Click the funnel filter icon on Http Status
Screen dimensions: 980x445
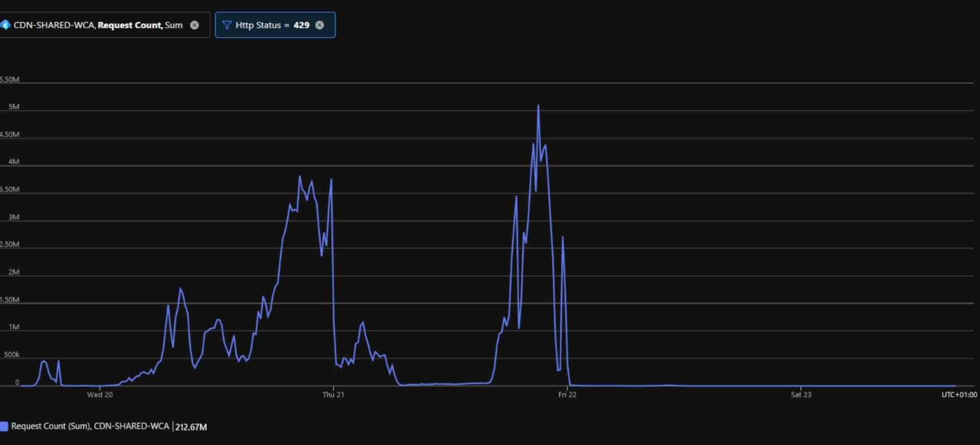(227, 25)
